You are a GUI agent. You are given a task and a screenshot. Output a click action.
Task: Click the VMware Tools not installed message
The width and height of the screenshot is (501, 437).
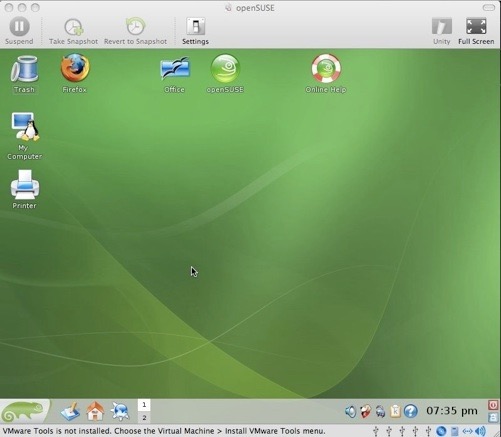click(x=164, y=431)
